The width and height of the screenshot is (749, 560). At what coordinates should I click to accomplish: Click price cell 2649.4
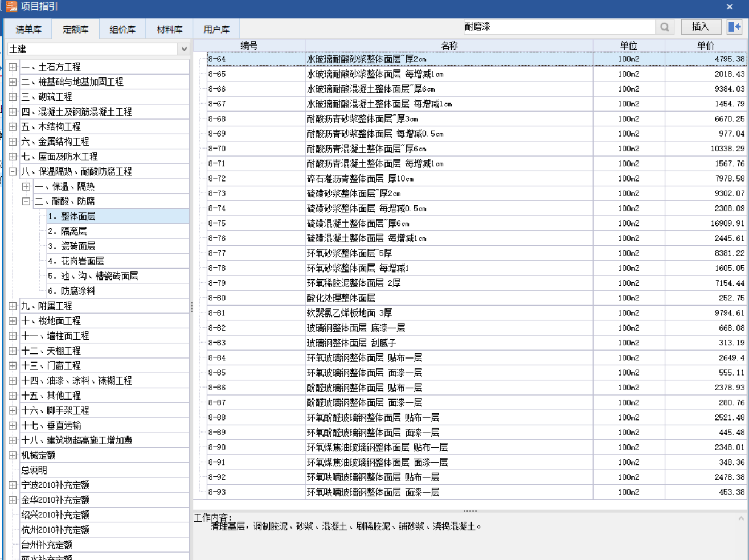706,358
